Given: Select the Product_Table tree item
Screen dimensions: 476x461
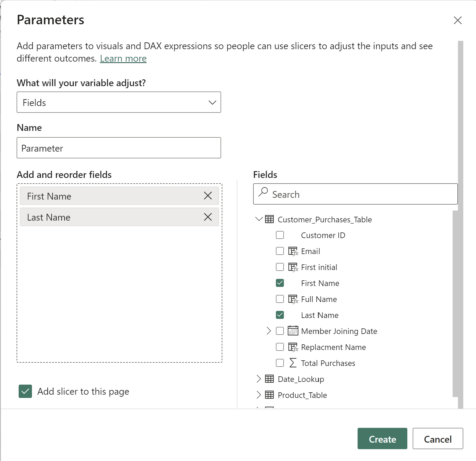Looking at the screenshot, I should coord(302,395).
